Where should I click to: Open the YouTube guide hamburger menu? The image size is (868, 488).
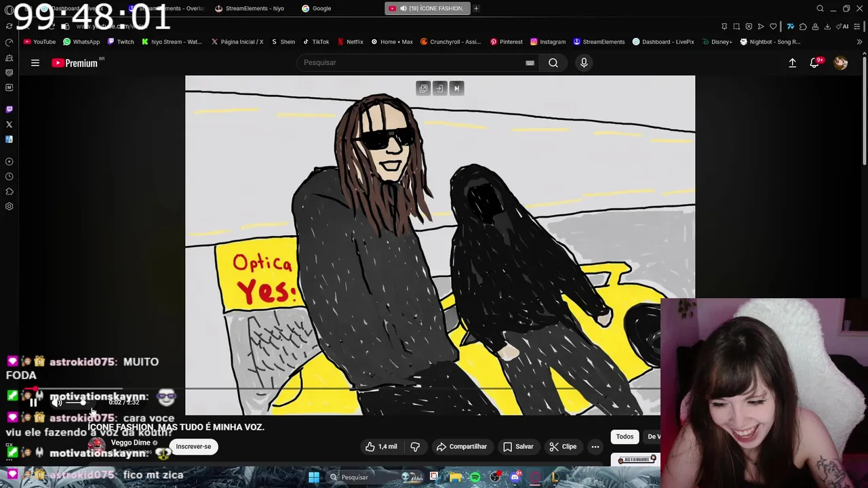coord(35,63)
